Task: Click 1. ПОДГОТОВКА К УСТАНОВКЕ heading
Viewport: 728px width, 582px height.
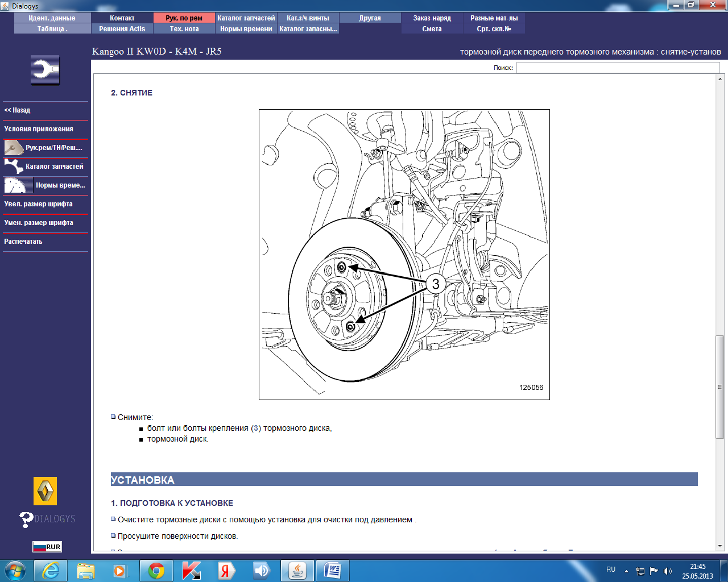Action: [x=172, y=503]
